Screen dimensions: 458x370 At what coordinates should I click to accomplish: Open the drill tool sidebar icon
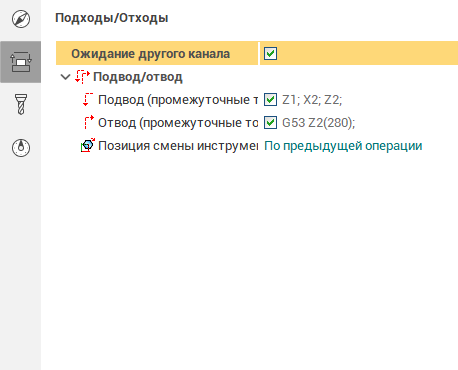point(21,104)
